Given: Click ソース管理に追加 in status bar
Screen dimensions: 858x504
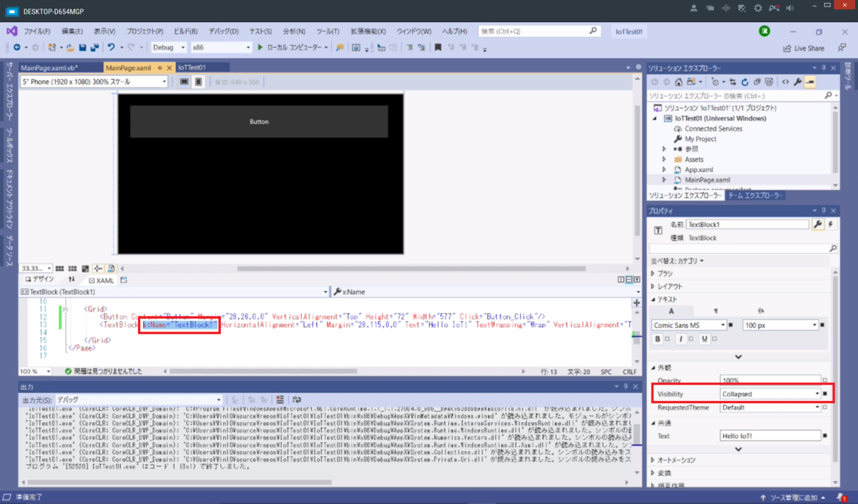Looking at the screenshot, I should [x=795, y=497].
